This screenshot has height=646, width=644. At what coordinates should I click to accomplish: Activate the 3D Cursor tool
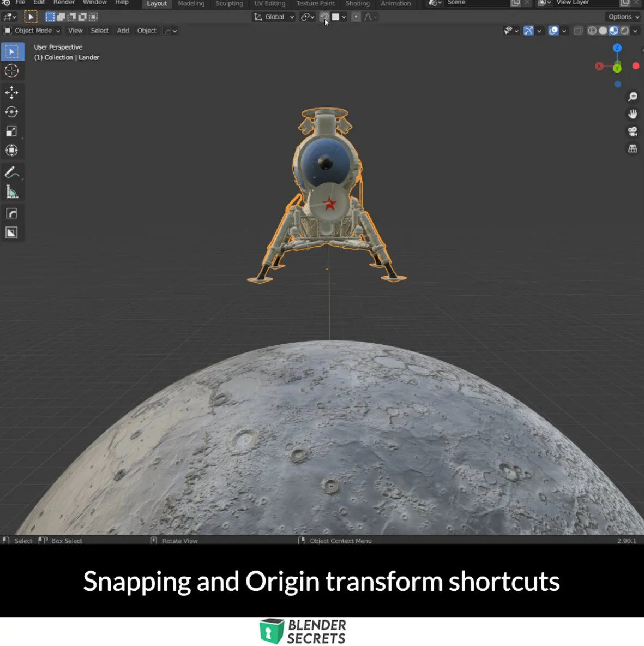tap(11, 71)
